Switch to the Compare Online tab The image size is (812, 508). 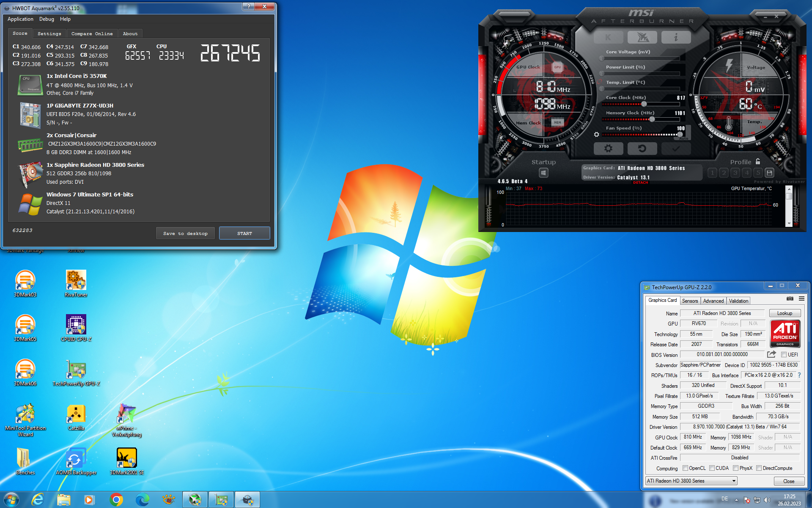(92, 34)
